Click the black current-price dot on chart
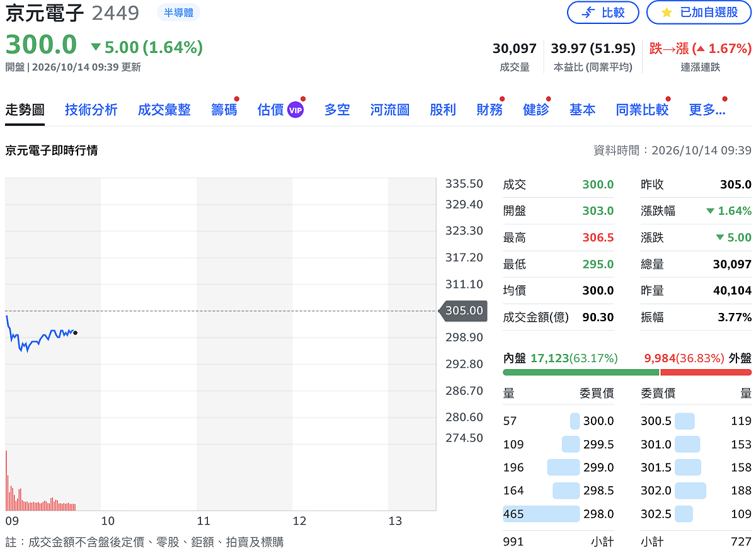Viewport: 756px width, 553px height. tap(76, 333)
